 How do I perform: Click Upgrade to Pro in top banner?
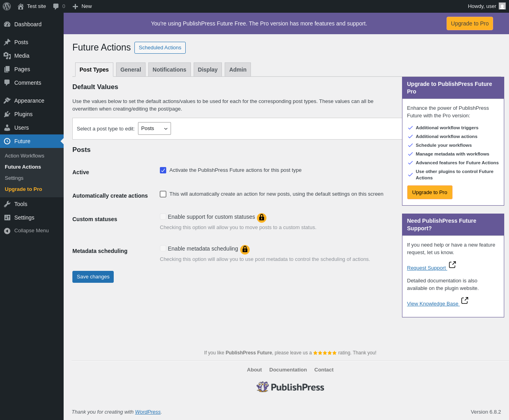click(470, 23)
